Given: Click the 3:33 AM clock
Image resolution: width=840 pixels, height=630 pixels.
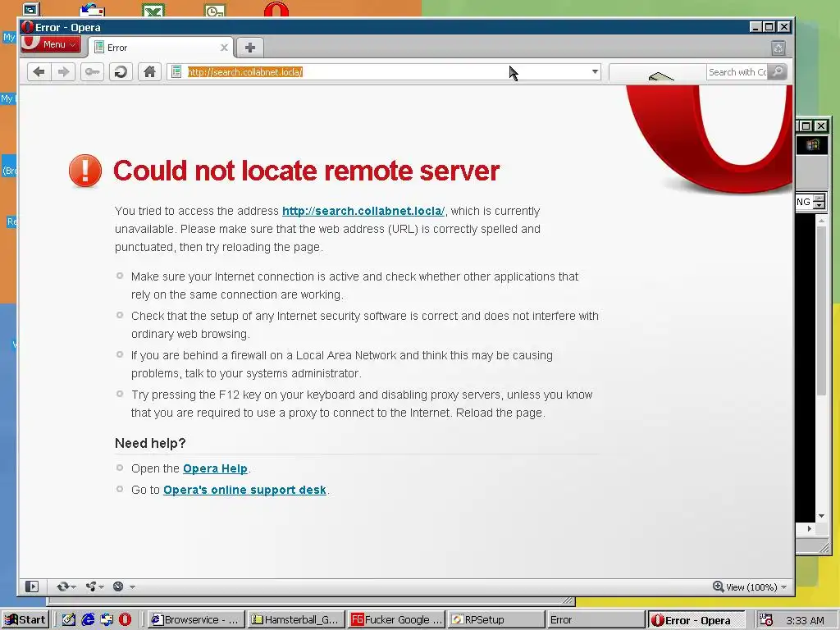Looking at the screenshot, I should [x=805, y=620].
